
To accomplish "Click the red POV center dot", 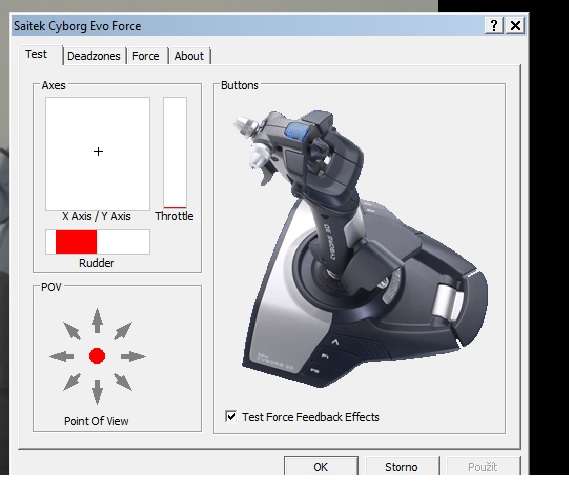I will click(x=97, y=356).
